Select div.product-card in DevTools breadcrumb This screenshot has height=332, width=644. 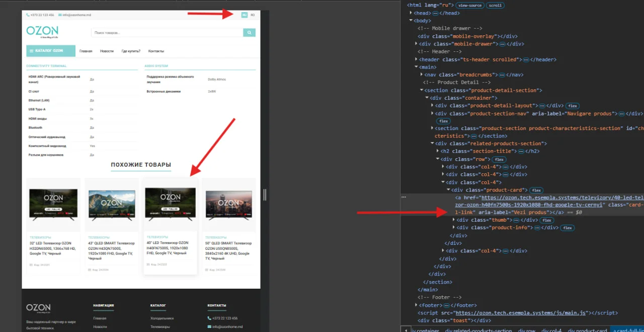pyautogui.click(x=588, y=330)
